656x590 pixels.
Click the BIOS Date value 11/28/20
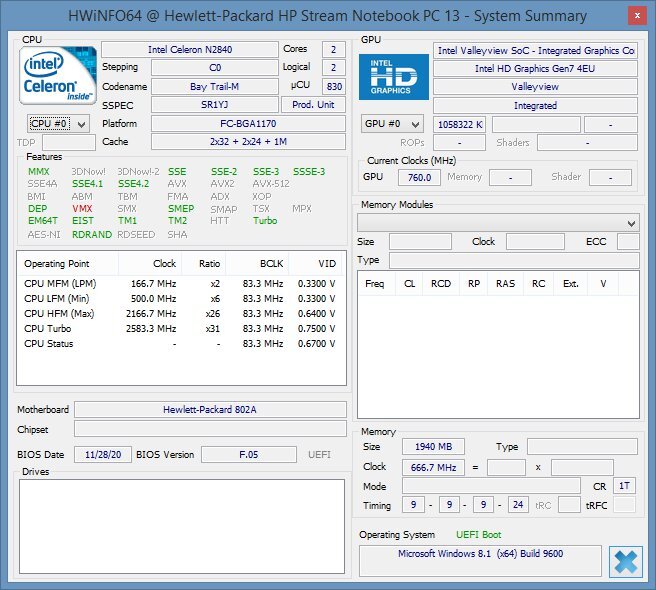pyautogui.click(x=103, y=455)
